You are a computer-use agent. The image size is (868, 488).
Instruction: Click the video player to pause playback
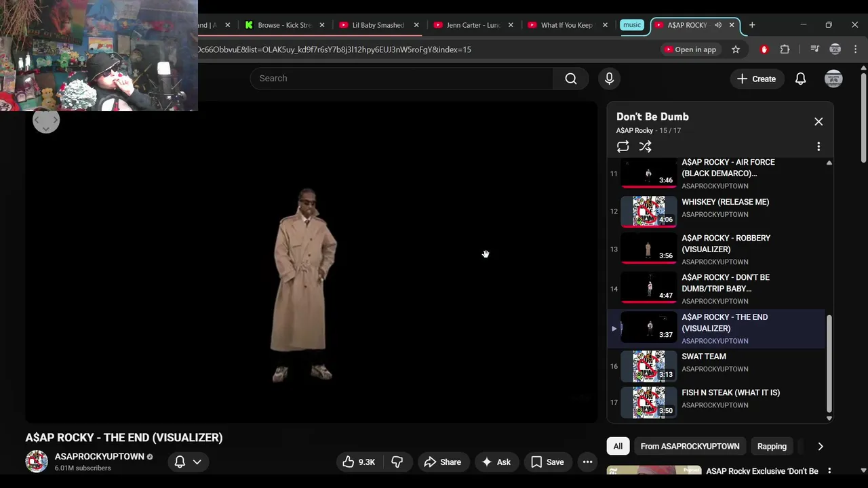312,263
